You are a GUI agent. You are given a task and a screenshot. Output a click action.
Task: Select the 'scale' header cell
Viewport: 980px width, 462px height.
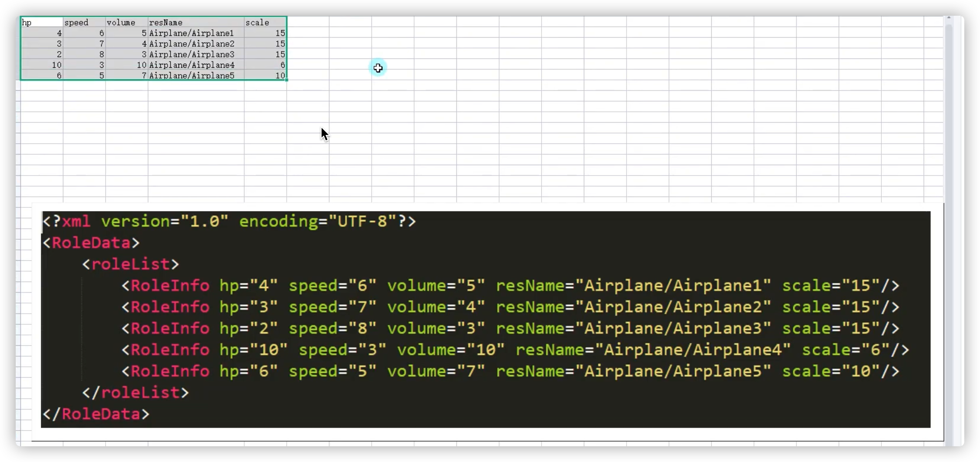(265, 22)
